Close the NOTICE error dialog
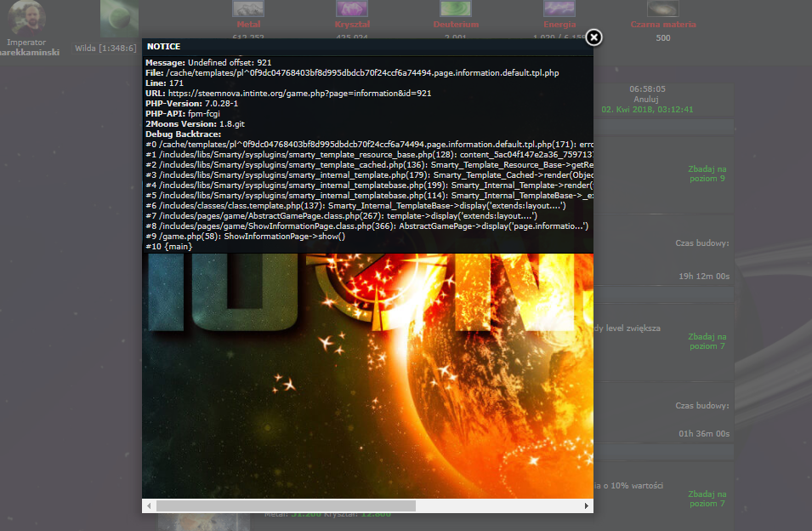This screenshot has height=531, width=812. pos(593,37)
